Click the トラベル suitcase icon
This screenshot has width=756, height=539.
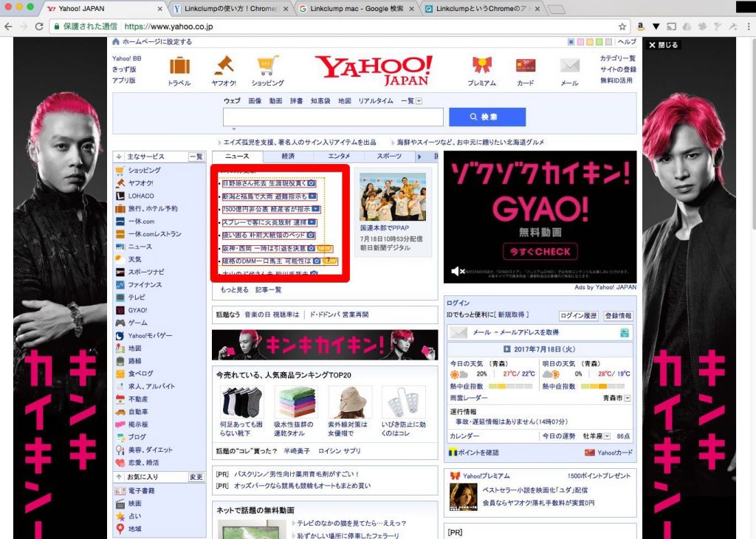point(179,66)
